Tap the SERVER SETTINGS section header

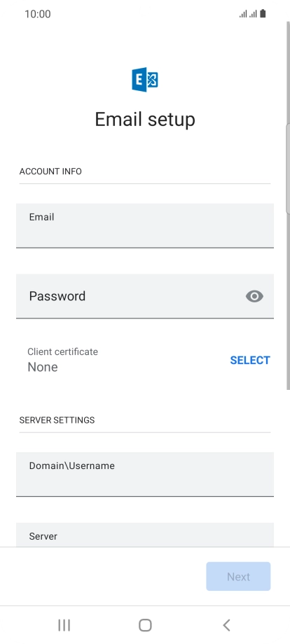pyautogui.click(x=57, y=420)
